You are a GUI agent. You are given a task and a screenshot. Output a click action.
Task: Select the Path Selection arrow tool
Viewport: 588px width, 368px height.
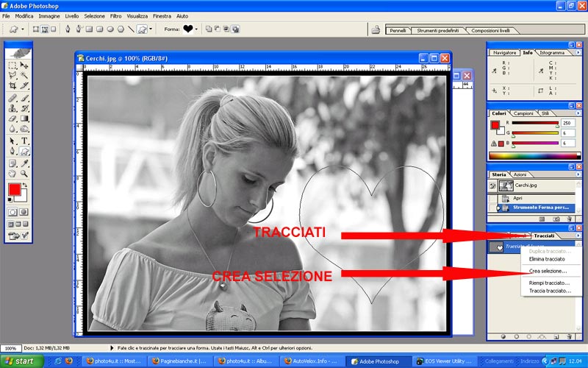pyautogui.click(x=12, y=141)
